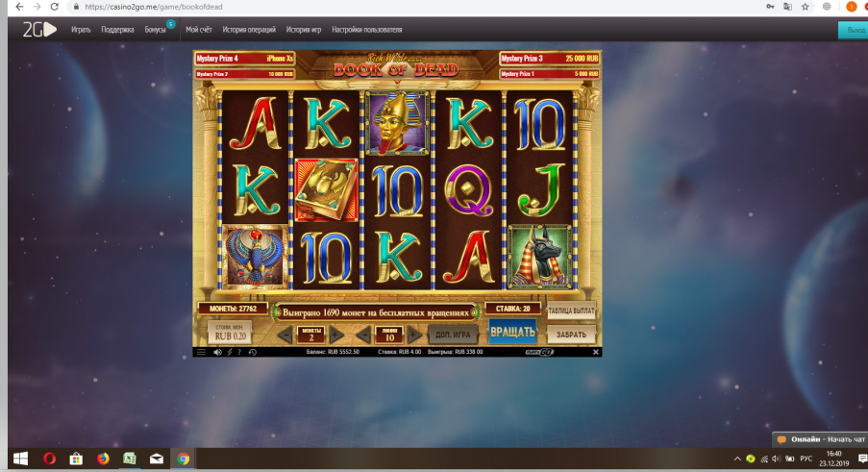Go back with the browser back arrow
868x472 pixels.
(x=19, y=7)
